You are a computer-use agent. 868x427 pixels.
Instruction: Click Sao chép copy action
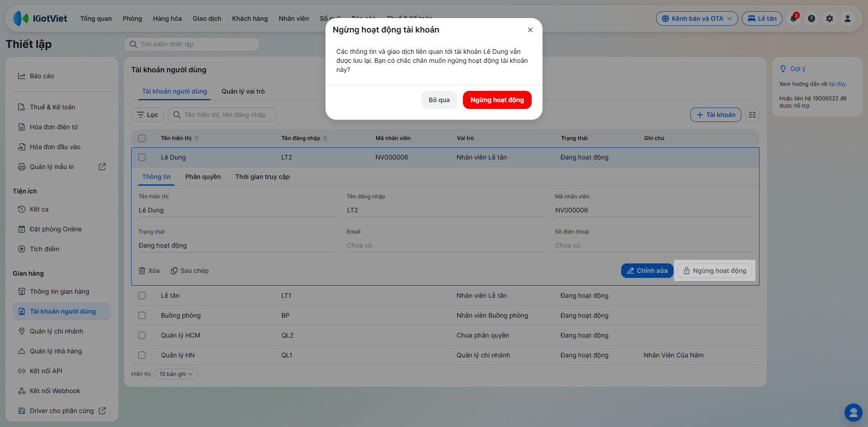(190, 271)
